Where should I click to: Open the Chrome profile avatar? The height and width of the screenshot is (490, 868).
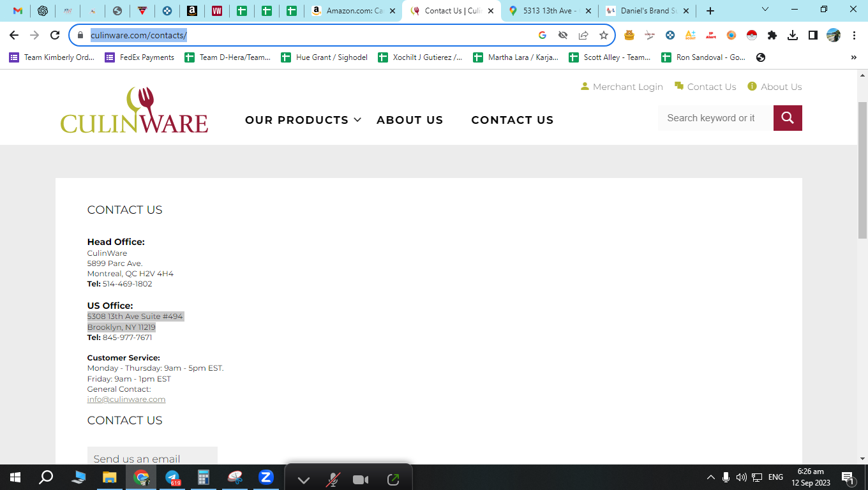click(x=834, y=35)
